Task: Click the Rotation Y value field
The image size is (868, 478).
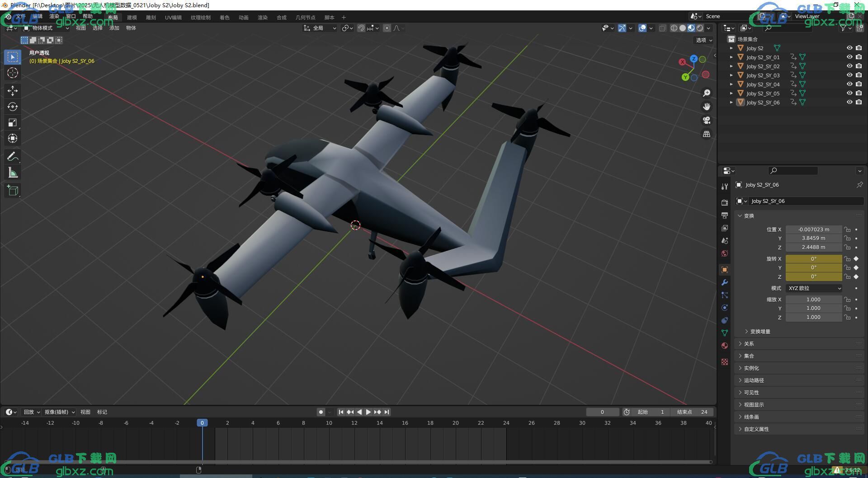Action: (x=814, y=268)
